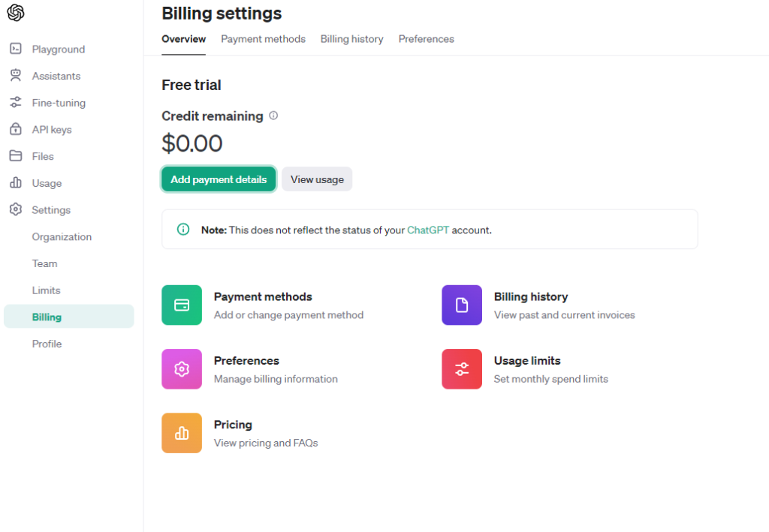
Task: Click the credit remaining info icon
Action: click(x=273, y=116)
